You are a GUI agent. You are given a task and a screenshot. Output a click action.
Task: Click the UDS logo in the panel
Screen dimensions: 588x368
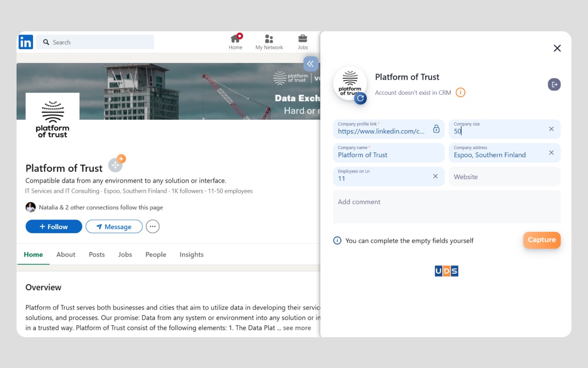coord(447,271)
